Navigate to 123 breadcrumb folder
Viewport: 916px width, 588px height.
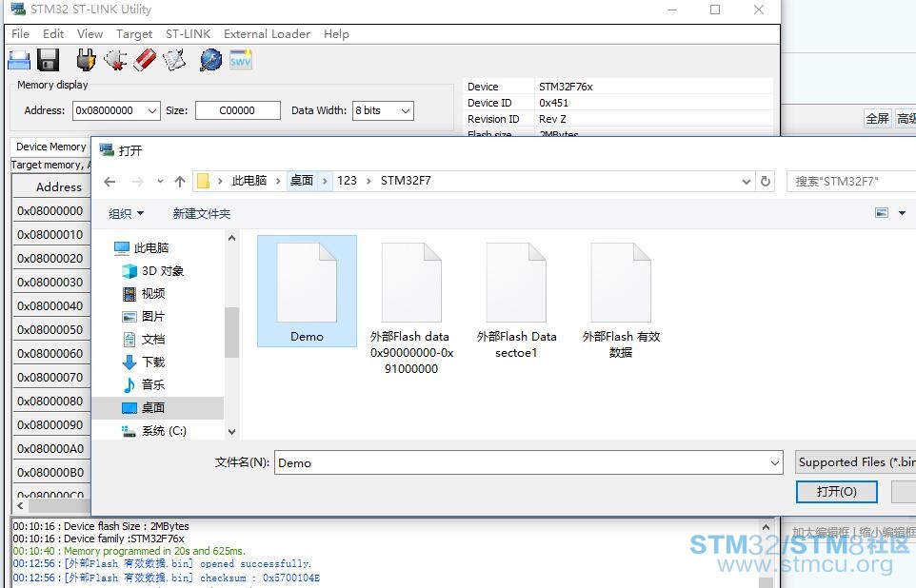(347, 181)
